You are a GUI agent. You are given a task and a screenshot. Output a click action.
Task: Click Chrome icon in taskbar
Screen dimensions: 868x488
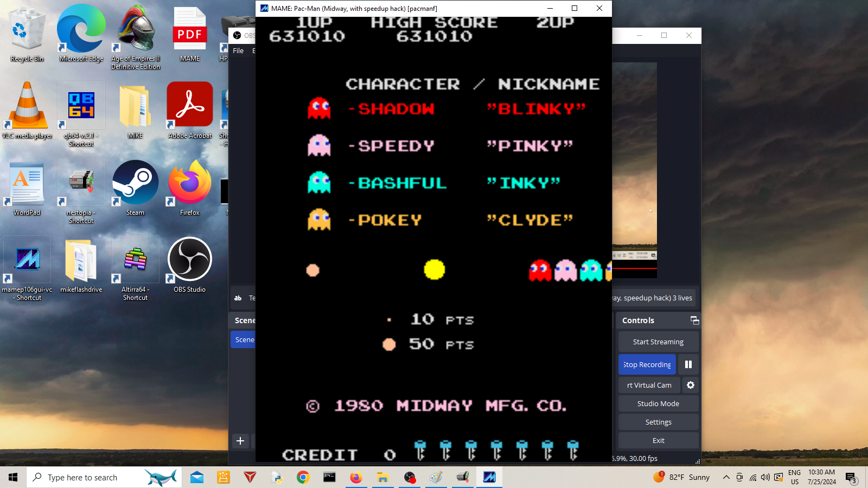[303, 477]
